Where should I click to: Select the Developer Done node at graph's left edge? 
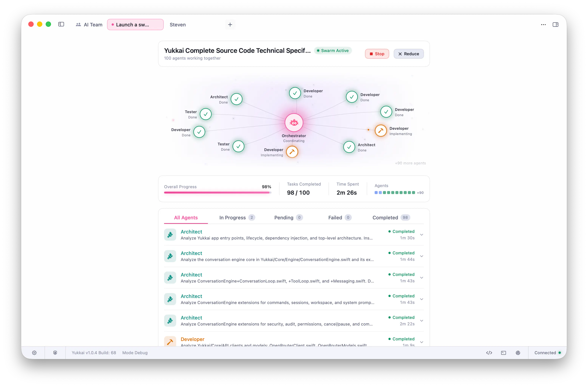(199, 132)
